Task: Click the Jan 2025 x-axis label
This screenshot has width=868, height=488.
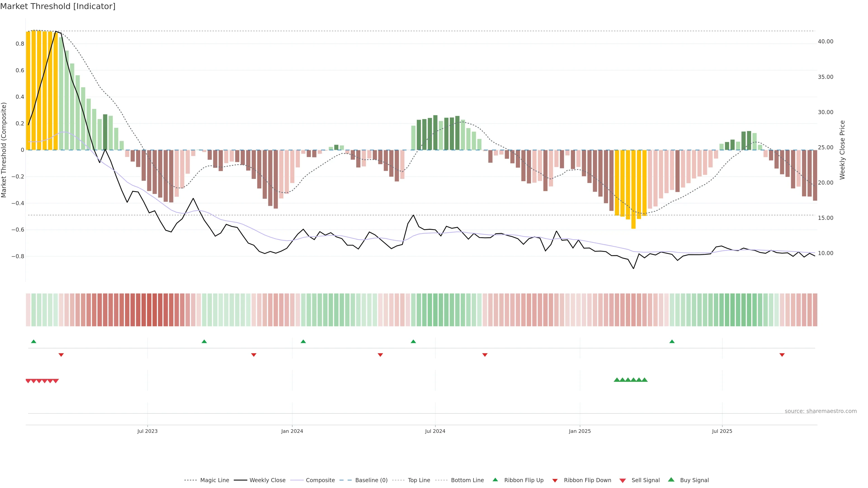Action: point(580,431)
